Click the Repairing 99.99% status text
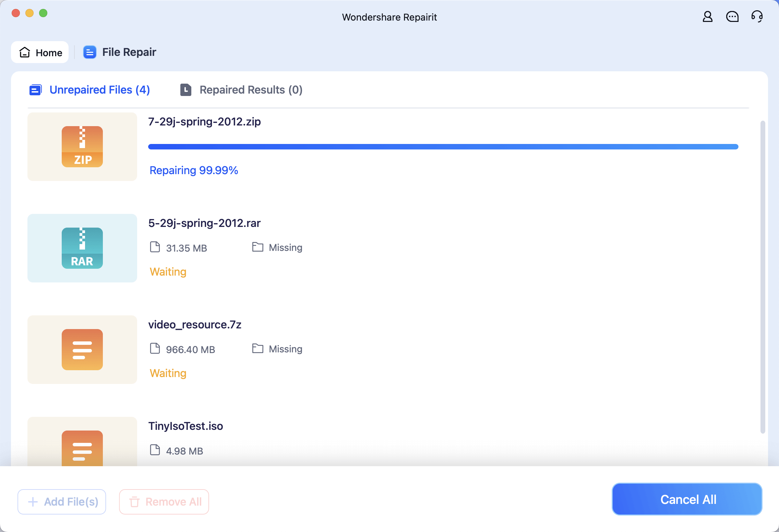Image resolution: width=779 pixels, height=532 pixels. click(194, 170)
